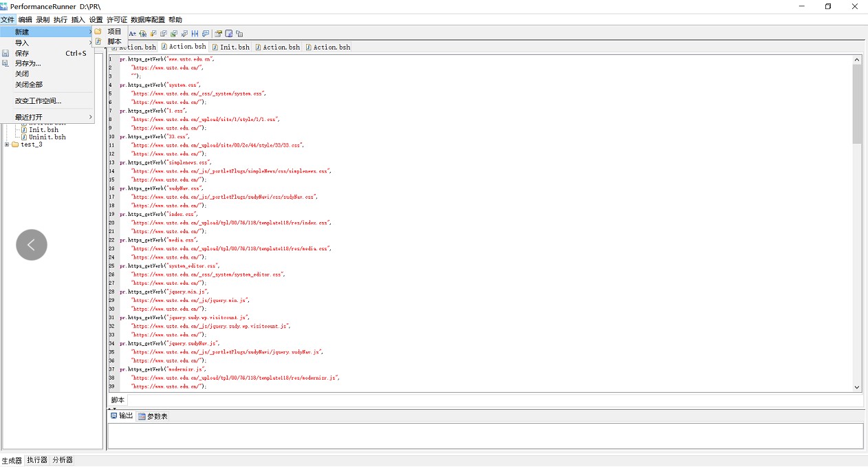Click the editor scrollbar down arrow

click(857, 388)
